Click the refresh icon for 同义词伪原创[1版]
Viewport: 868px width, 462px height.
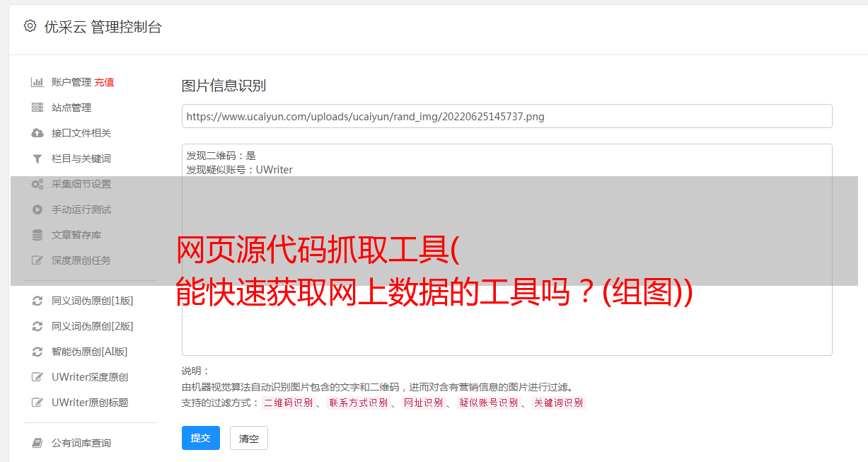(37, 301)
